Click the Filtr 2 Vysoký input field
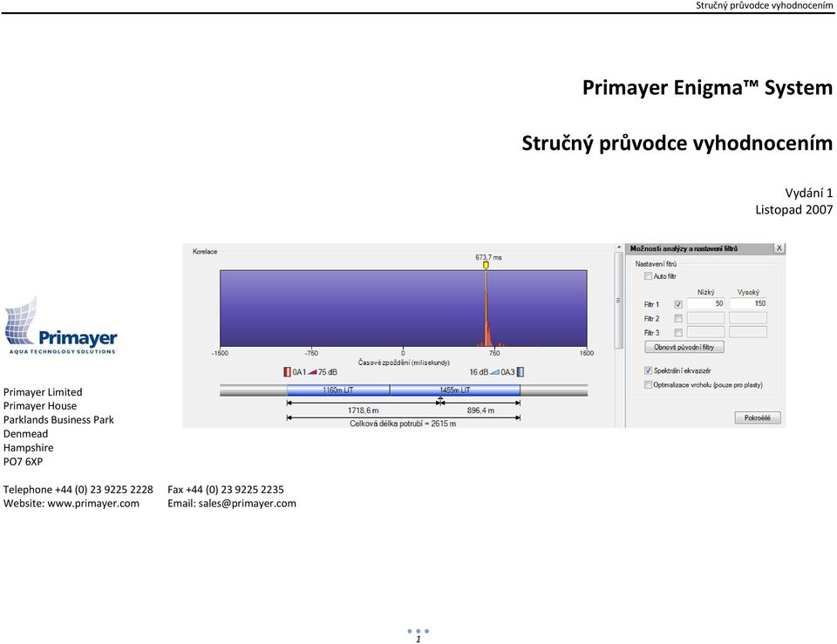837x644 pixels. click(x=748, y=318)
